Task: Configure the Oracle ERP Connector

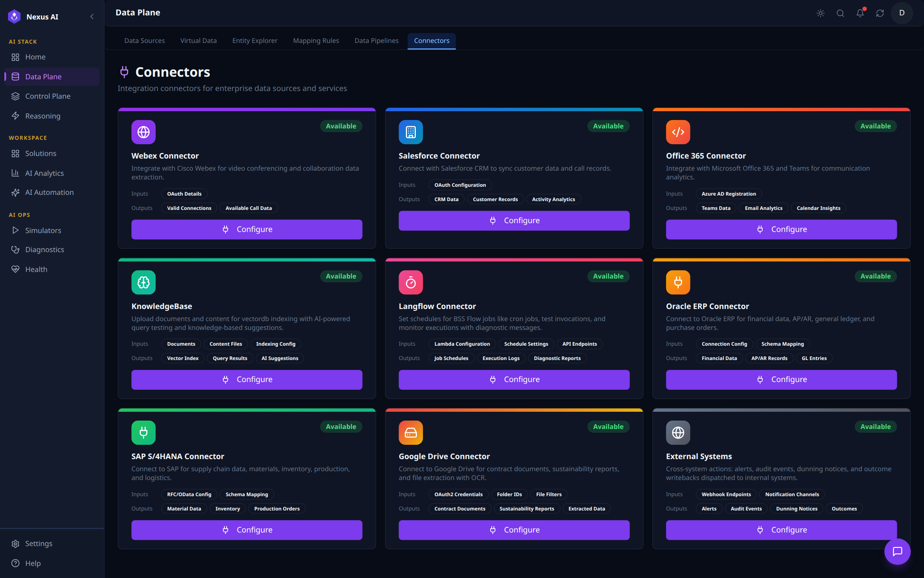Action: click(x=781, y=379)
